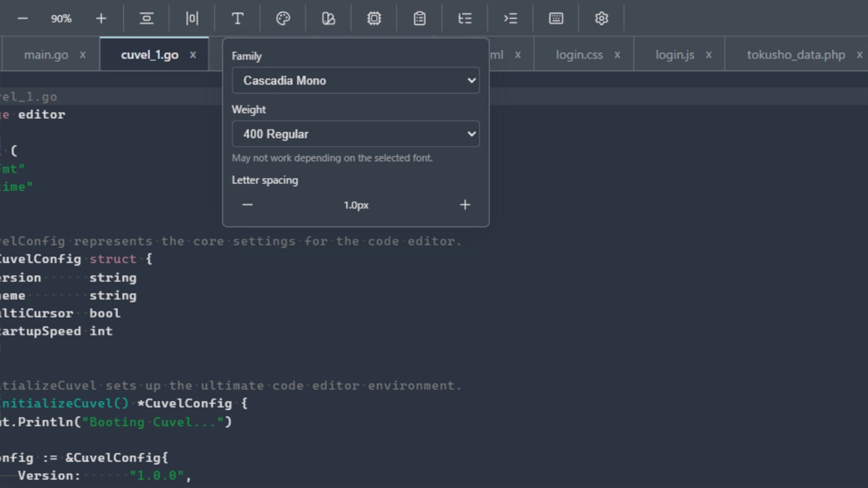This screenshot has height=488, width=868.
Task: Open the color swatches style icon
Action: pos(328,19)
